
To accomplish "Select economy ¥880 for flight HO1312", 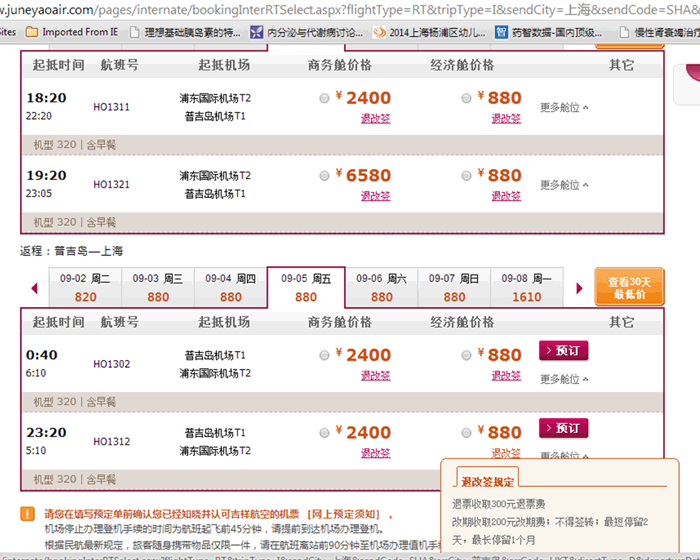I will [x=467, y=433].
